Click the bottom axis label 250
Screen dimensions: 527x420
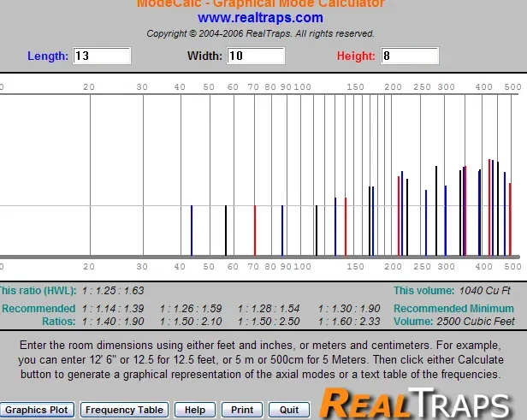pos(422,267)
